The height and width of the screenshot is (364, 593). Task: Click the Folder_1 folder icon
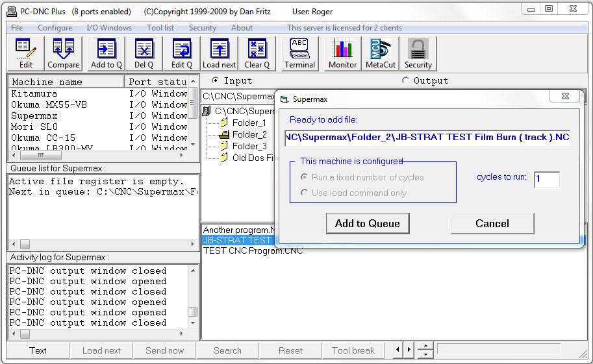tap(224, 123)
